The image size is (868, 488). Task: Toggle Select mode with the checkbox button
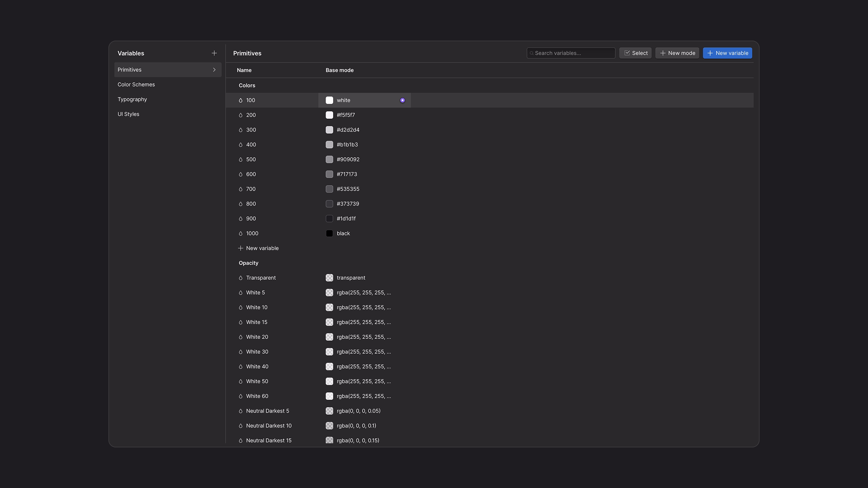pos(635,53)
